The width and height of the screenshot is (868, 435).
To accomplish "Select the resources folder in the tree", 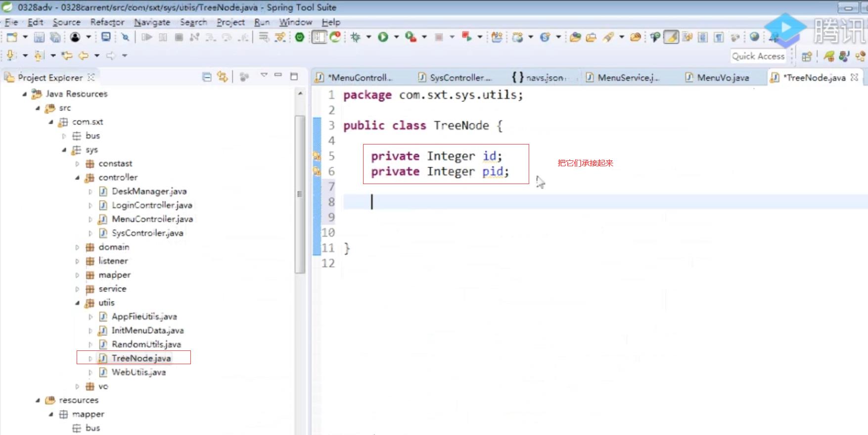I will coord(78,400).
